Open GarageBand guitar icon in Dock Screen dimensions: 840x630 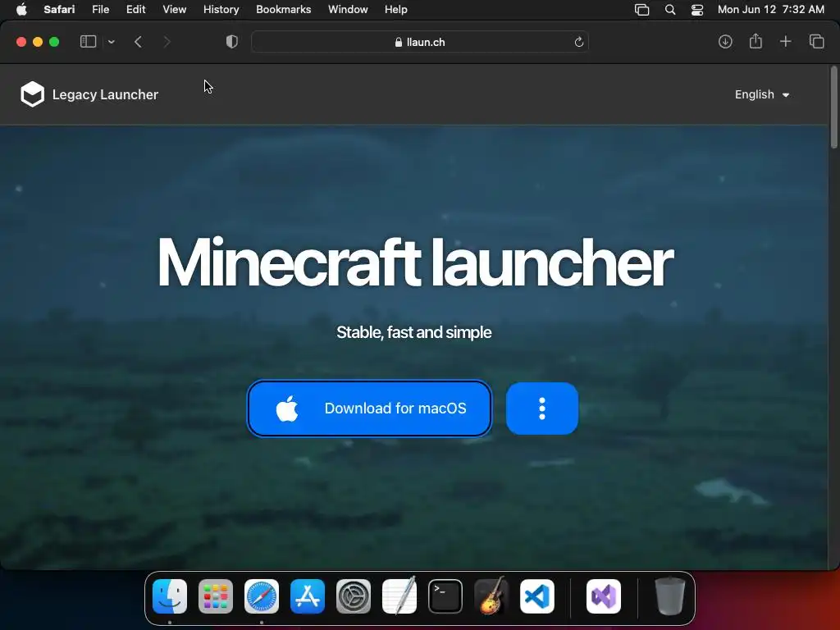491,596
